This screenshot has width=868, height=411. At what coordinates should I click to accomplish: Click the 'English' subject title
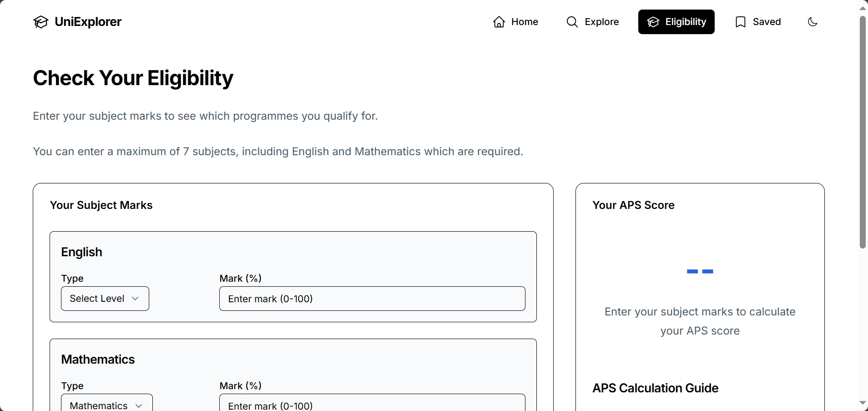(82, 252)
